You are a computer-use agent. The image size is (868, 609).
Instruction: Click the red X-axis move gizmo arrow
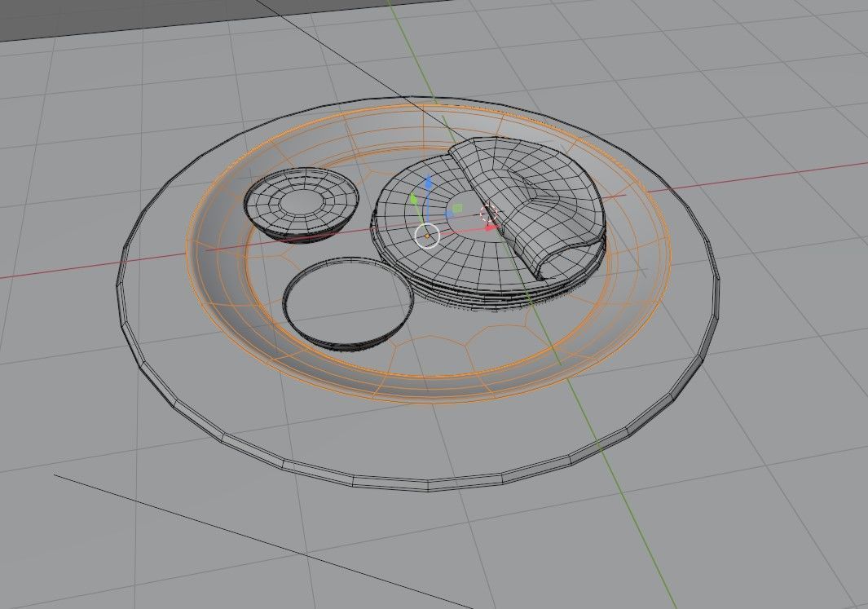(491, 227)
